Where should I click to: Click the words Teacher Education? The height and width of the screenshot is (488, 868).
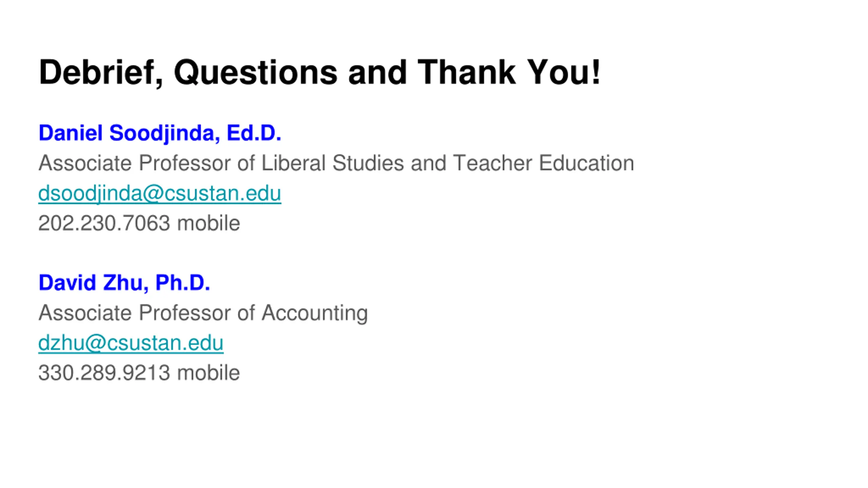point(544,163)
